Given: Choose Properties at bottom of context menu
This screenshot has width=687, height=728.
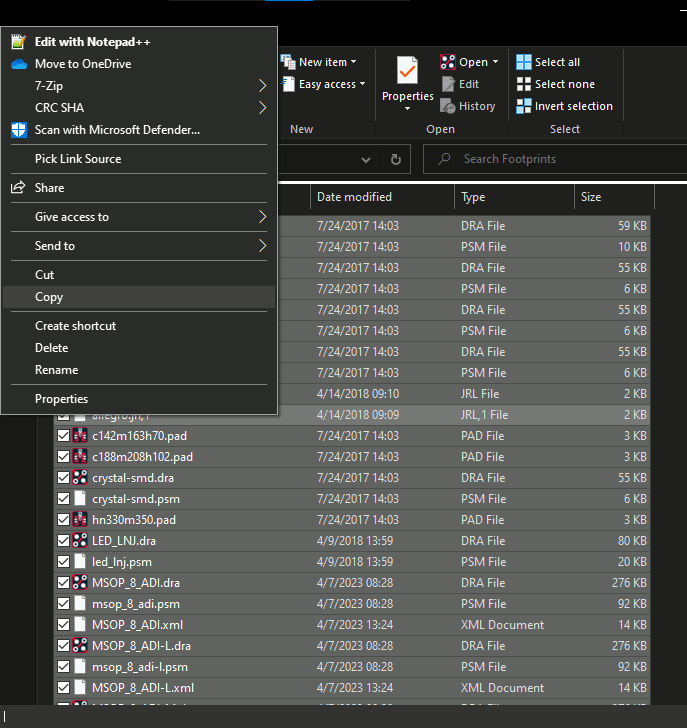Looking at the screenshot, I should pos(139,399).
